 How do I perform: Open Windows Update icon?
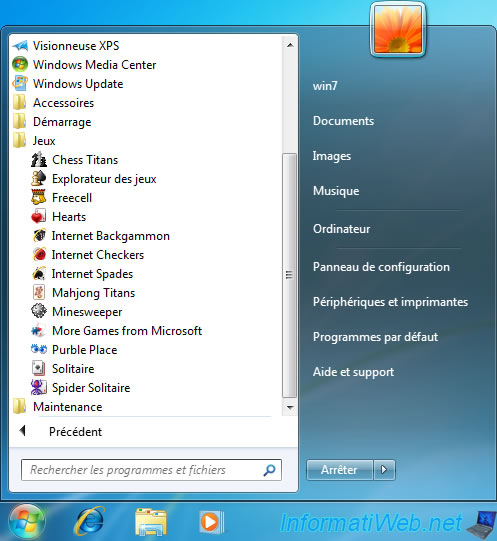[20, 83]
